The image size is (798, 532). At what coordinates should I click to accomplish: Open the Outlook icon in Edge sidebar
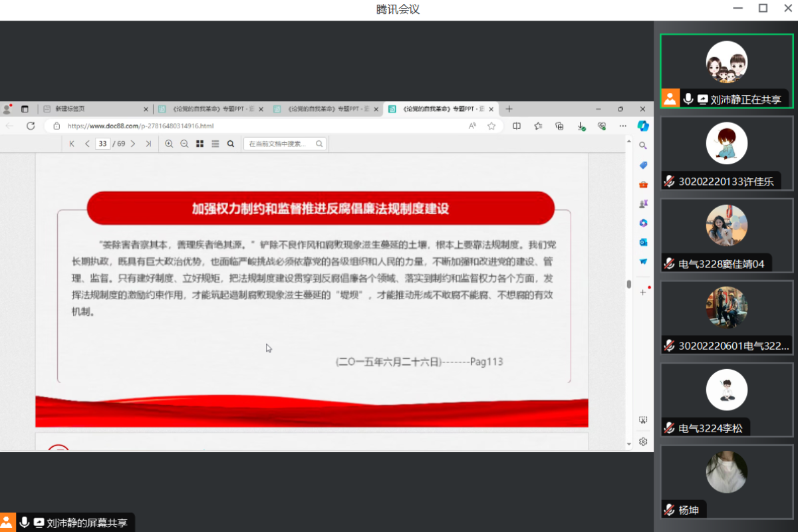(x=643, y=242)
